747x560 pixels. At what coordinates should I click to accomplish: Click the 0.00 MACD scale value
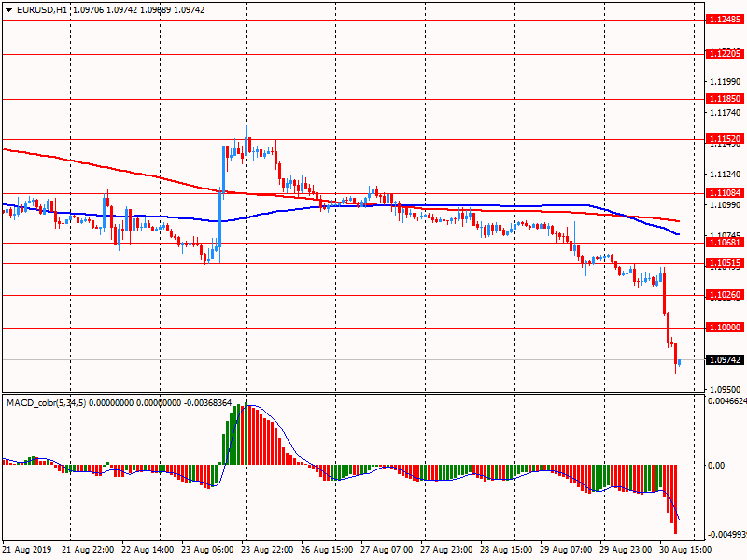tap(716, 465)
